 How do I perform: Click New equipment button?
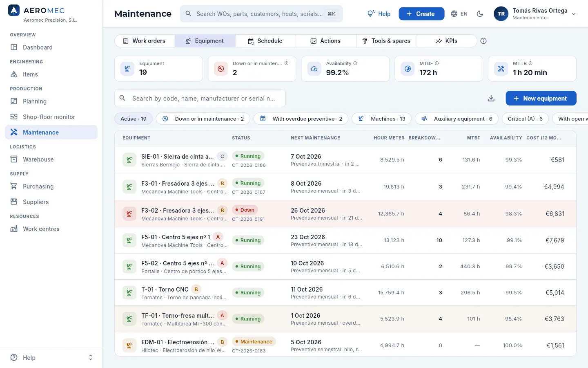pyautogui.click(x=541, y=98)
